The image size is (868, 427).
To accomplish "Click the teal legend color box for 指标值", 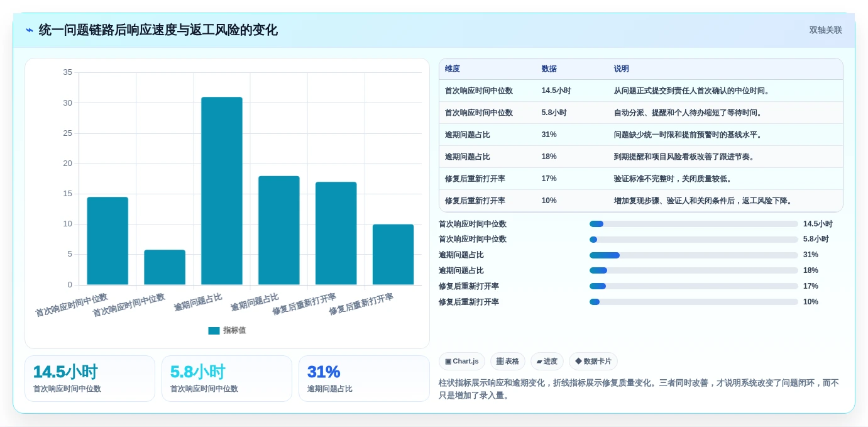I will 214,330.
